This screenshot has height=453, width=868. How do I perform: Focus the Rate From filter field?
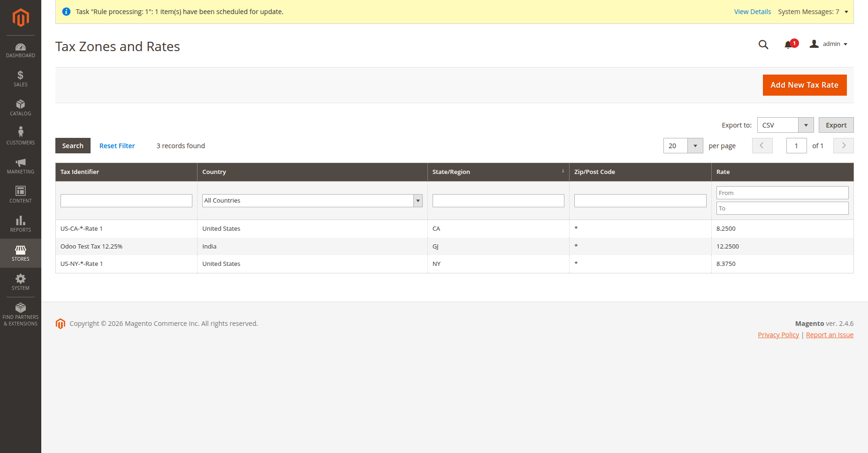(x=782, y=193)
